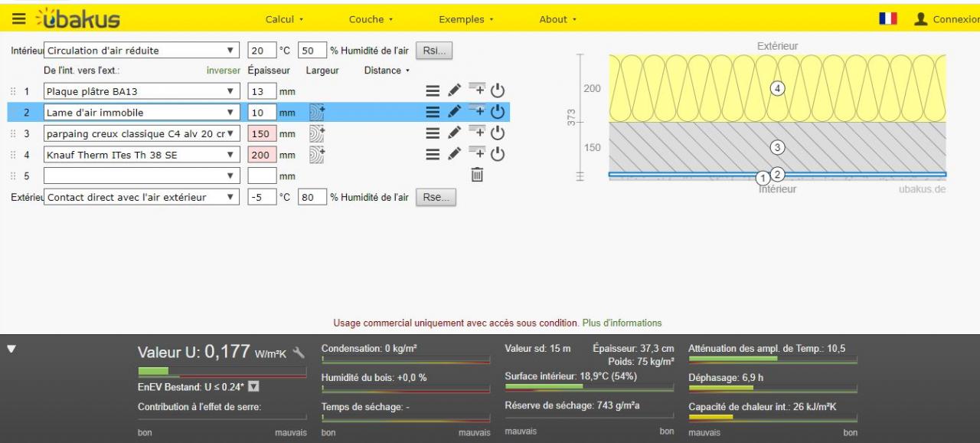The width and height of the screenshot is (980, 443).
Task: Insert layer after Knauf Therm row
Action: pos(476,153)
